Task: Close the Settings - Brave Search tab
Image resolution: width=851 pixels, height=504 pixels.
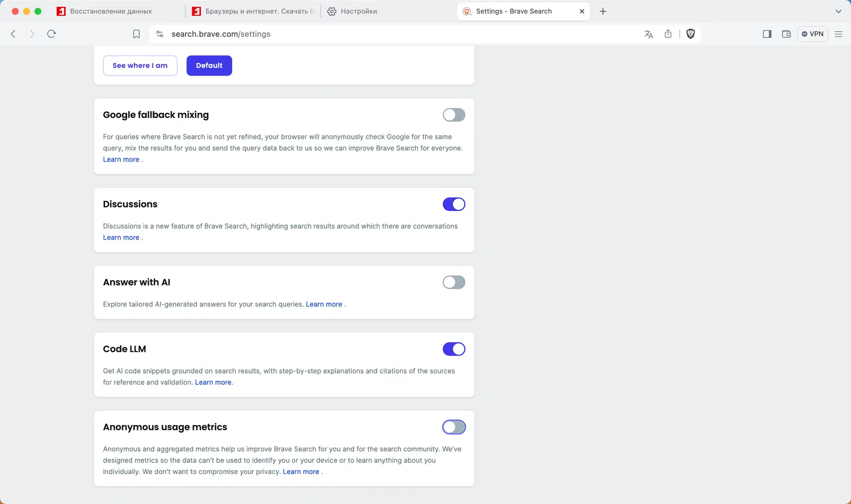Action: click(582, 11)
